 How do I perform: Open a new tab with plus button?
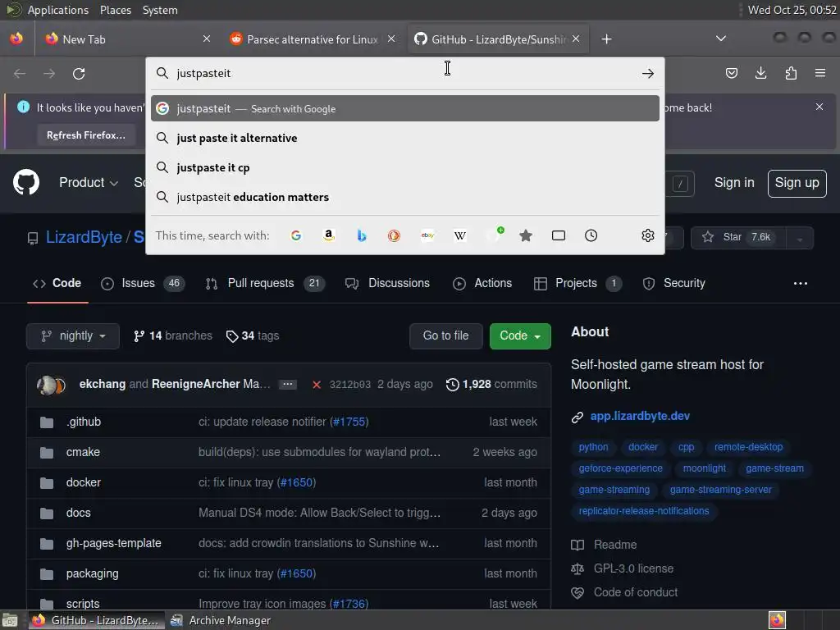tap(606, 39)
